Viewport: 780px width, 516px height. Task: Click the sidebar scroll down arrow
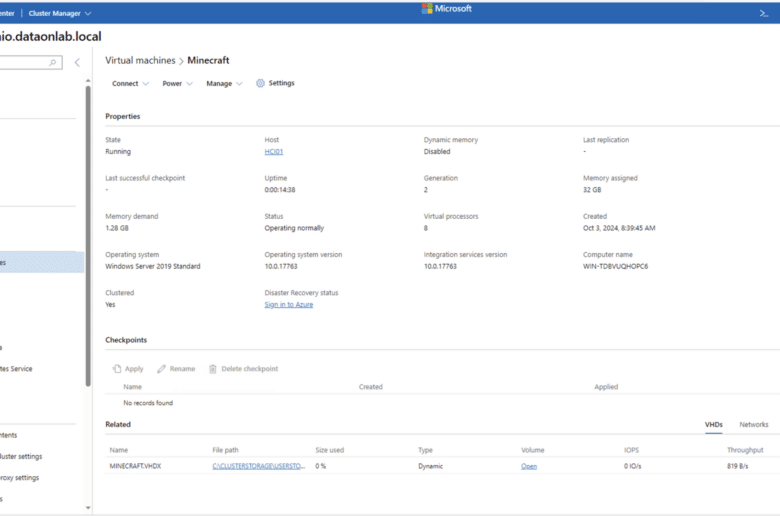click(x=88, y=508)
